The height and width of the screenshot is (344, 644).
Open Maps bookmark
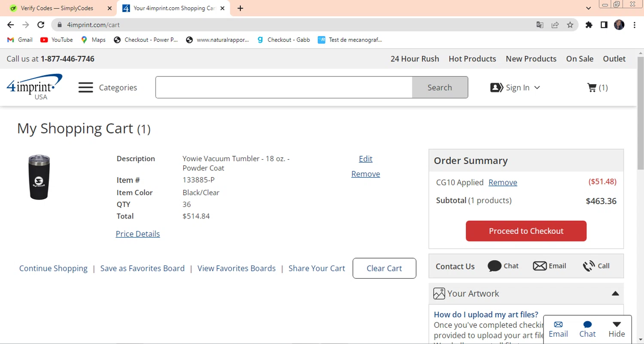[93, 40]
